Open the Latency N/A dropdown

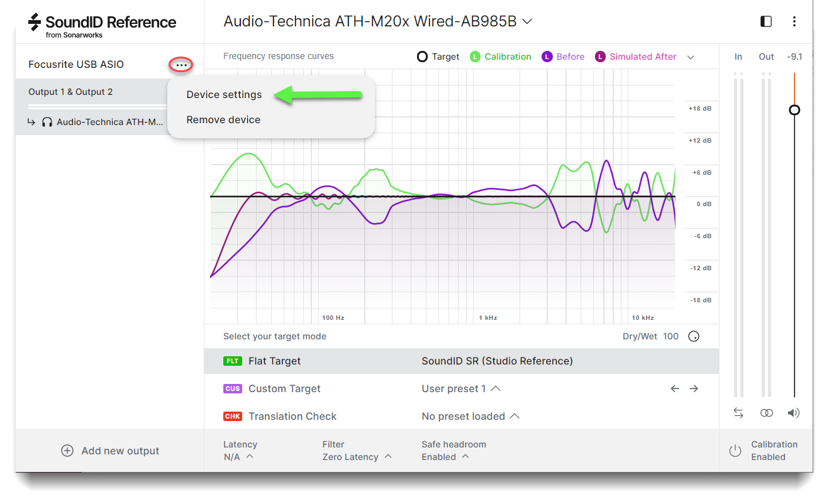point(238,457)
